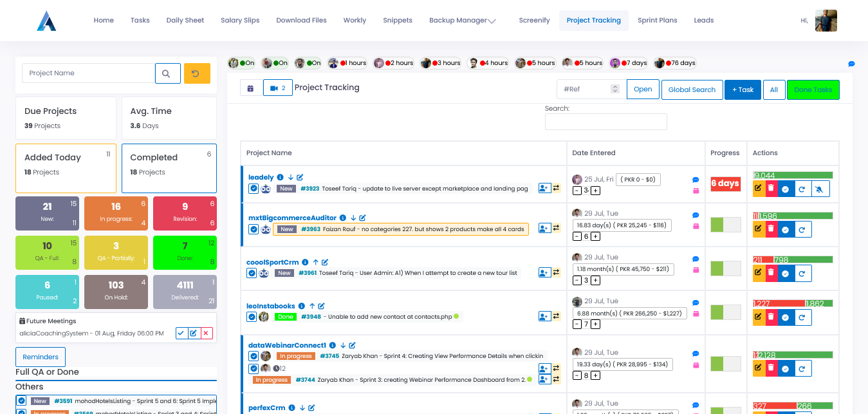Toggle the checkbox for task #3961

tap(252, 273)
